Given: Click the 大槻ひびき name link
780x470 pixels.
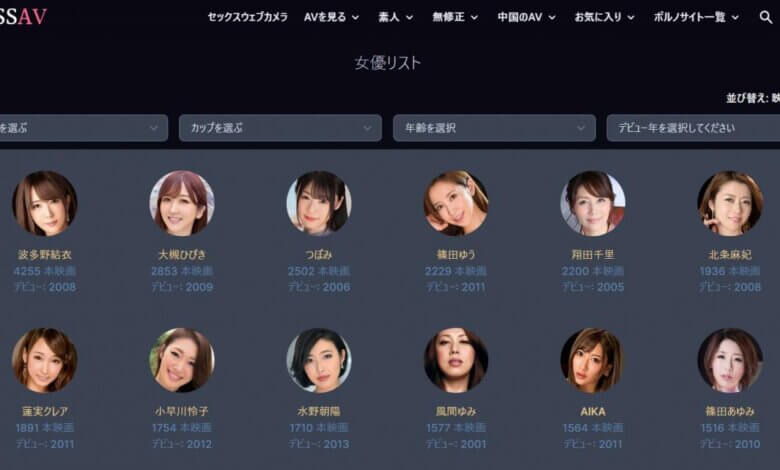Looking at the screenshot, I should click(x=182, y=255).
